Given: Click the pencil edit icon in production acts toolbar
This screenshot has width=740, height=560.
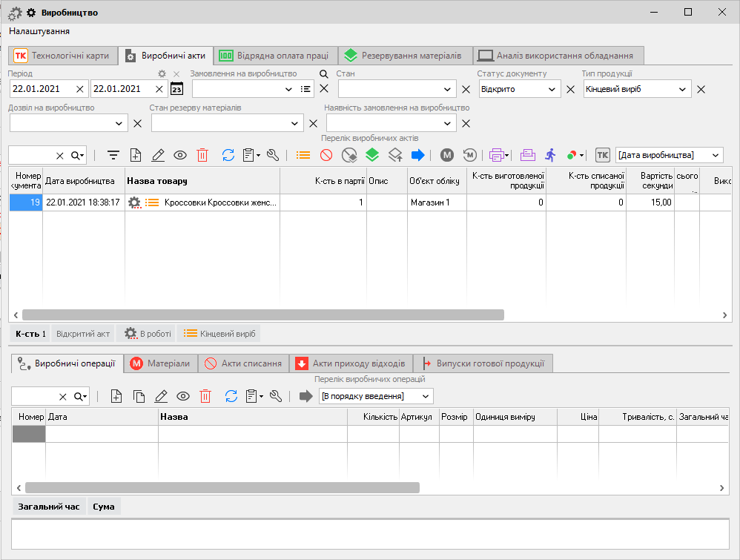Looking at the screenshot, I should pyautogui.click(x=158, y=155).
